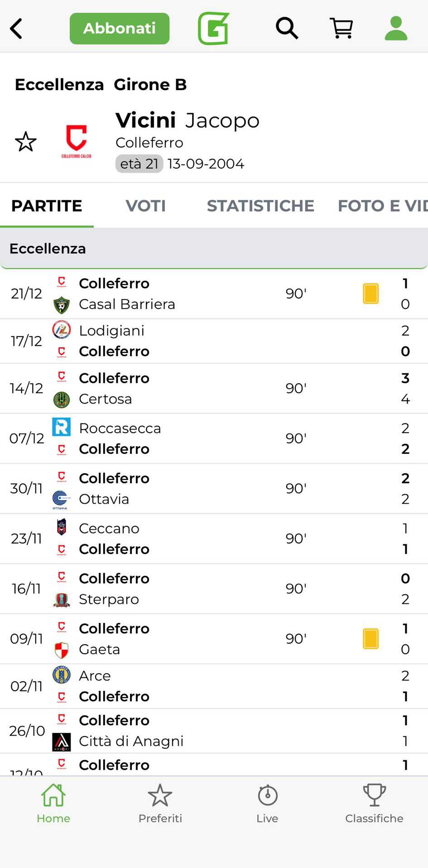428x868 pixels.
Task: Switch to the VOTI tab
Action: point(145,206)
